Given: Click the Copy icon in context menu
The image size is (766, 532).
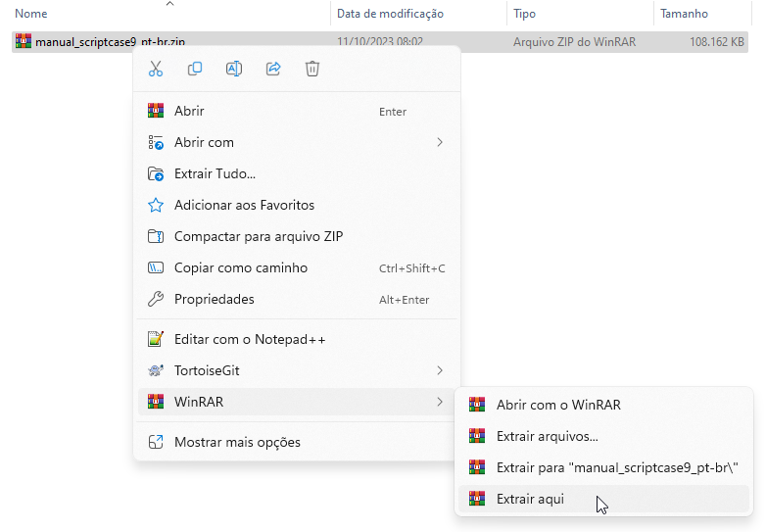Looking at the screenshot, I should point(195,69).
